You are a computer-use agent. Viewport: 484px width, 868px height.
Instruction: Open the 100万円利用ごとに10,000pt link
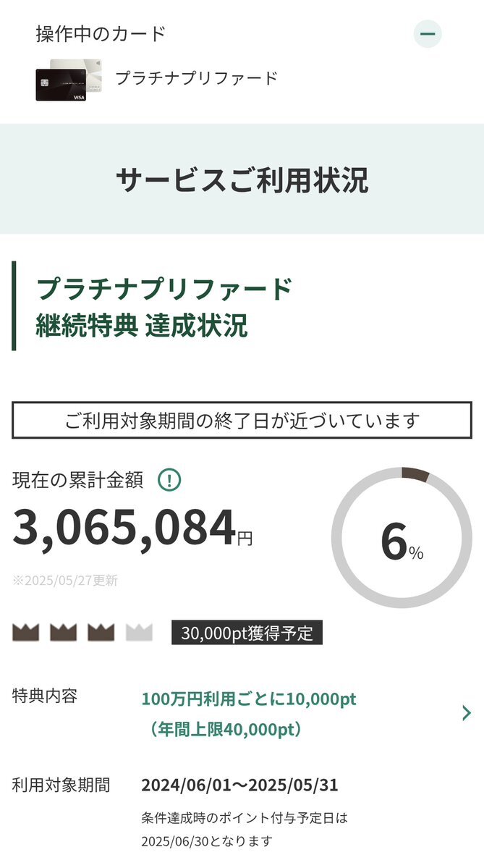pos(249,699)
